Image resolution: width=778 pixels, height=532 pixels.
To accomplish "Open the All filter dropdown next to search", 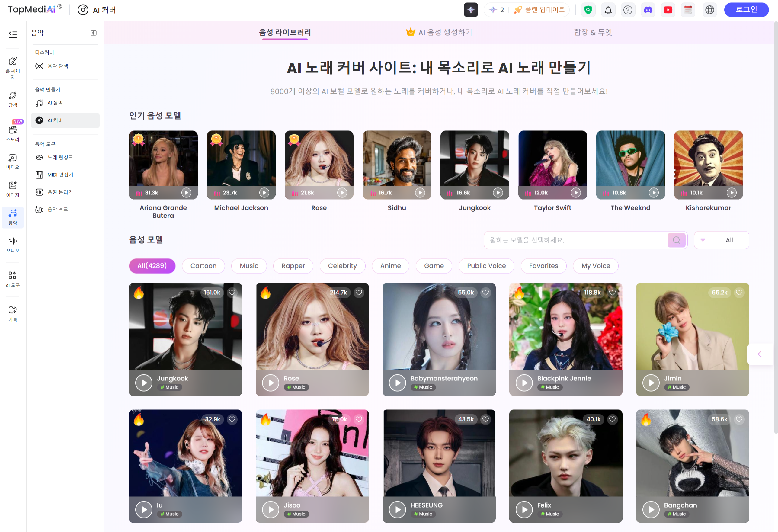I will pos(722,240).
